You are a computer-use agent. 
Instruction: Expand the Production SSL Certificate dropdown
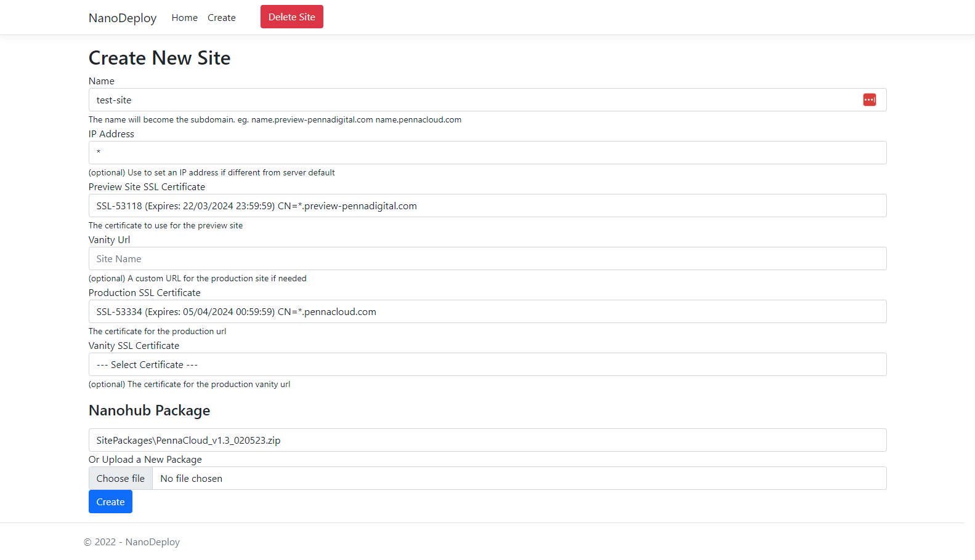pyautogui.click(x=487, y=311)
